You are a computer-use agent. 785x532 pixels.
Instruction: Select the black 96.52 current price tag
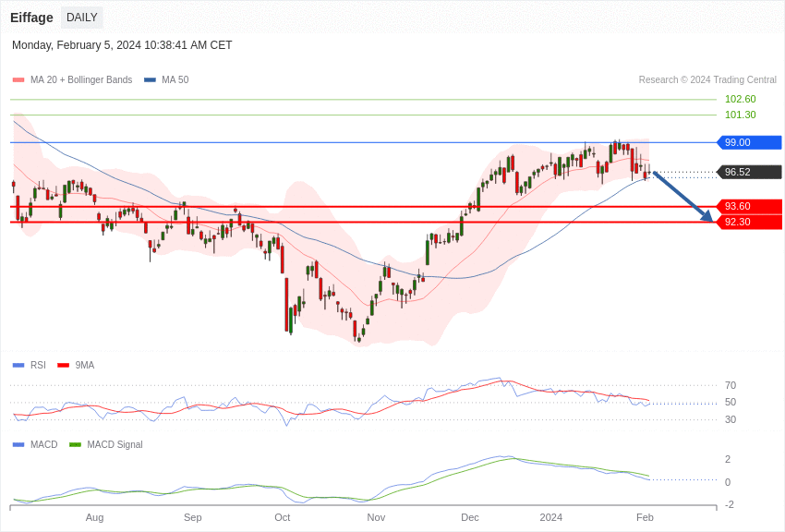click(x=750, y=172)
